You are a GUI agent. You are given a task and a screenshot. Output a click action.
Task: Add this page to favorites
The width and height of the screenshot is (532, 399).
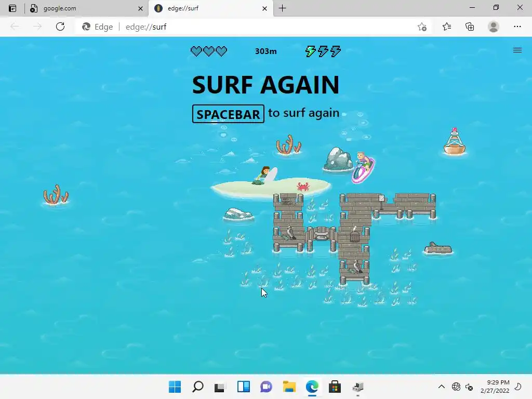[422, 27]
